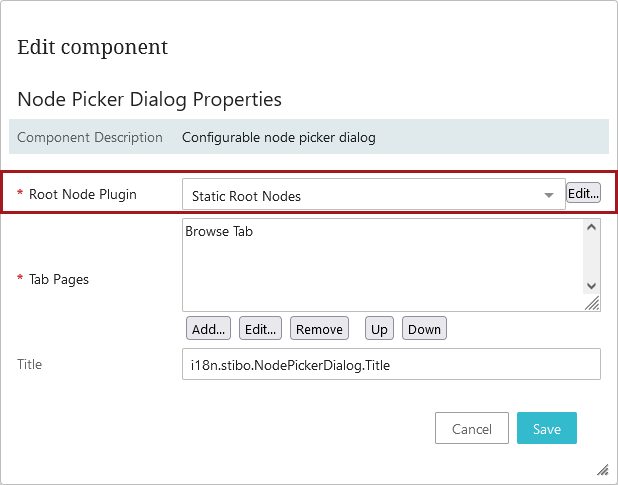
Task: Click the Component Description text
Action: pyautogui.click(x=278, y=137)
